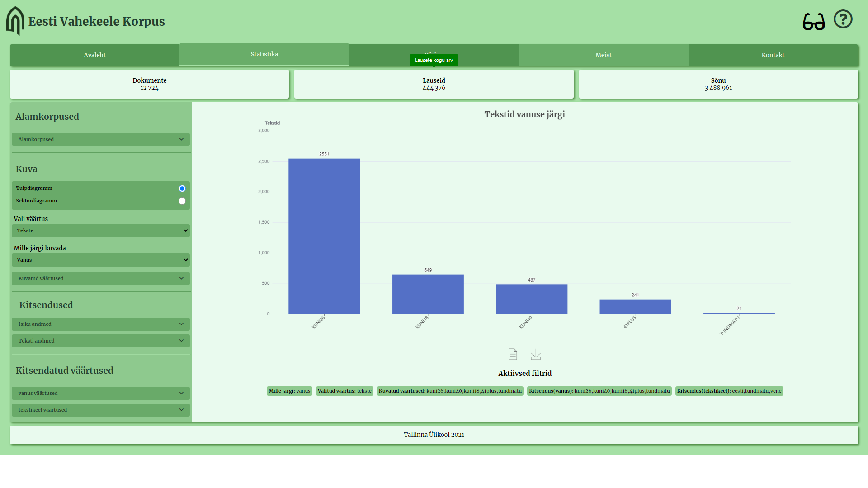
Task: Click the Eesti Vahekeele Korpus title link
Action: pyautogui.click(x=96, y=21)
